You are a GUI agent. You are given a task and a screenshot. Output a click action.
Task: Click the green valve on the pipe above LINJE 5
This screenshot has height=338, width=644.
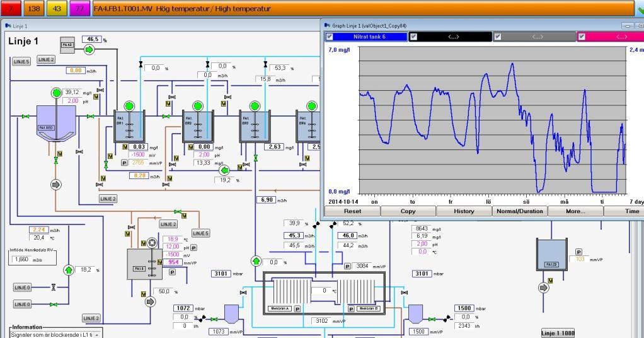coord(178,212)
